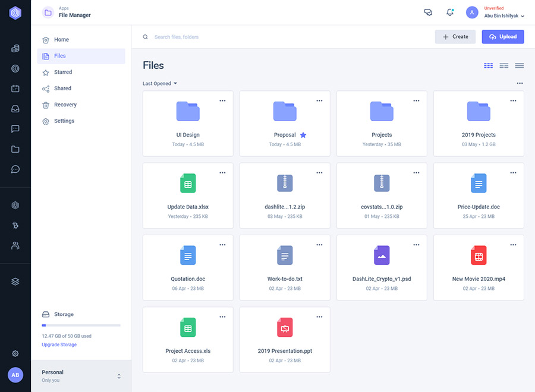Open the search magnifier in the Files toolbar
Screen dimensions: 535x392
(x=145, y=36)
